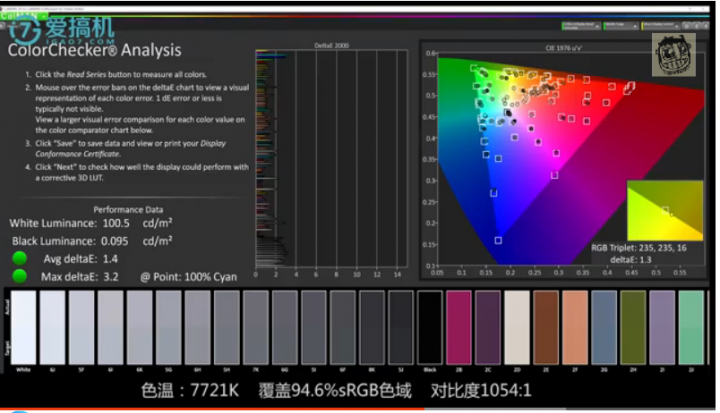Click the 'RGB Triplet: 235, 235, 16' readout
The image size is (720, 413).
(x=639, y=248)
